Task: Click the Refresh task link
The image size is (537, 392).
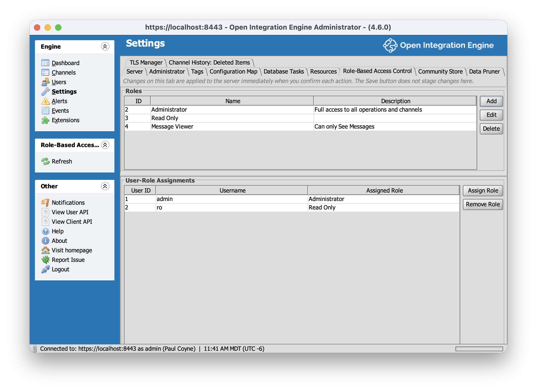Action: coord(62,161)
